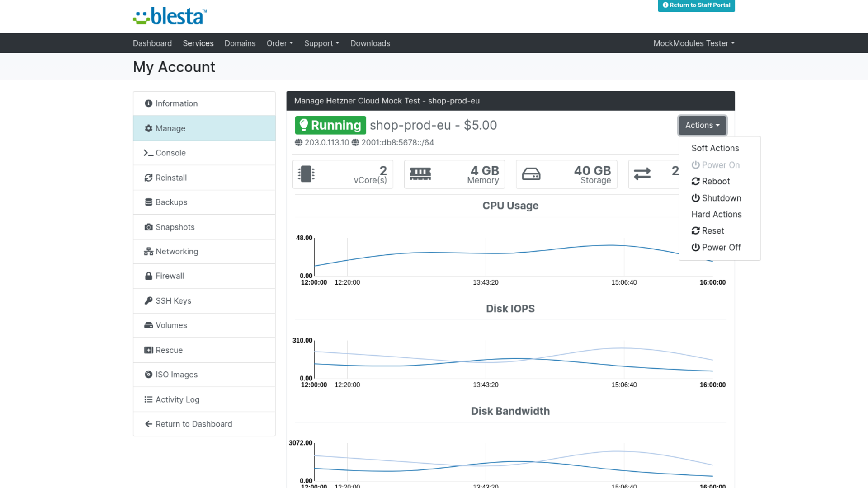Click the Manage gear icon

pos(148,128)
